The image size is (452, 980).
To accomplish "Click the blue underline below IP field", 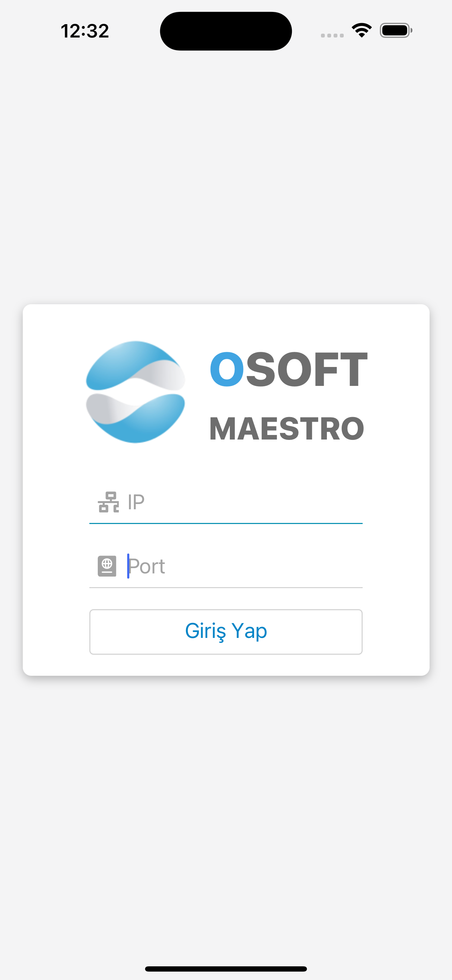I will [226, 524].
